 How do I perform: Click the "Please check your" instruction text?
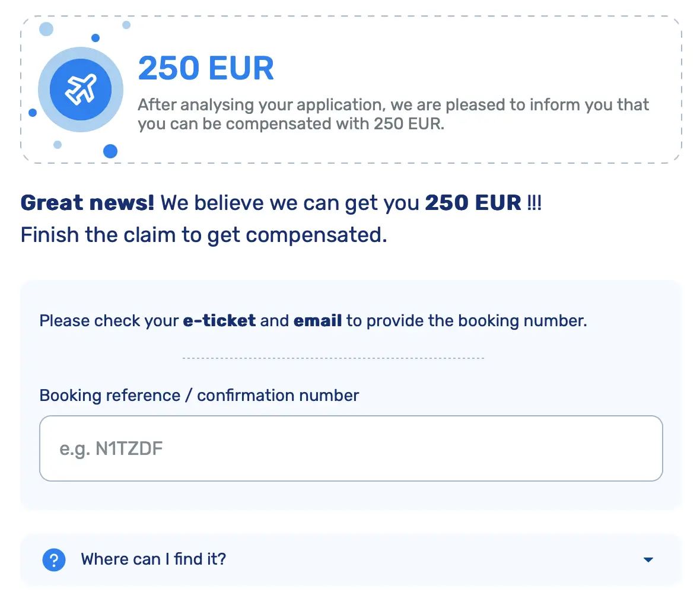coord(109,320)
